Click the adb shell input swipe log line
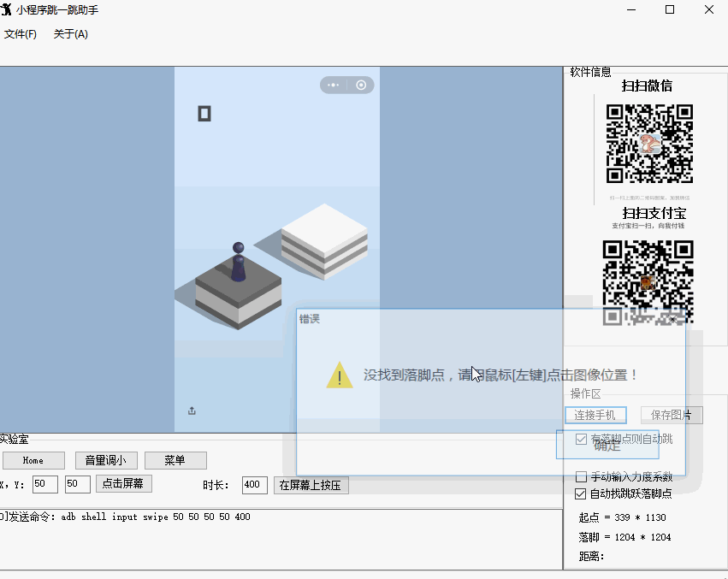The height and width of the screenshot is (579, 728). coord(126,517)
